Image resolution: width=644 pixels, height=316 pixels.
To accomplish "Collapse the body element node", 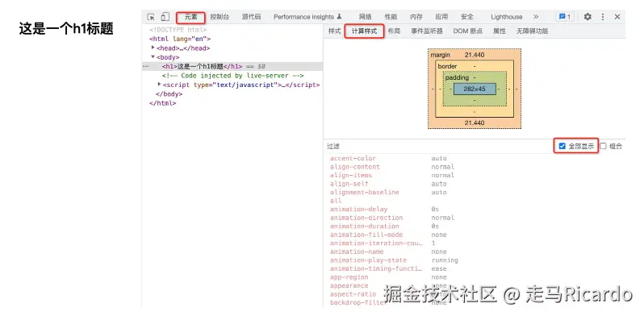I will click(x=153, y=57).
